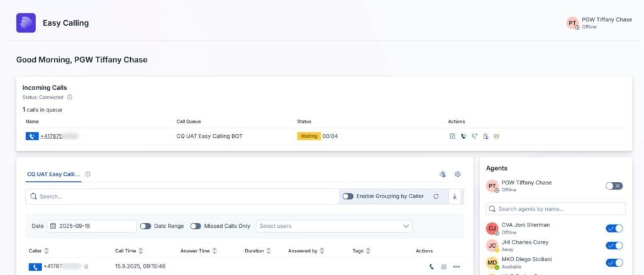The width and height of the screenshot is (644, 275).
Task: Download the call history export
Action: tap(455, 196)
